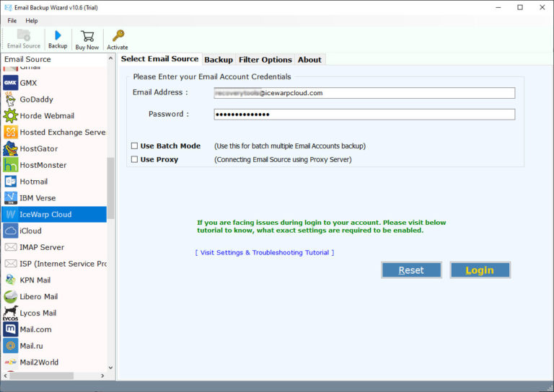Pick the Hosted Exchange Server icon
This screenshot has width=554, height=392.
coord(11,132)
